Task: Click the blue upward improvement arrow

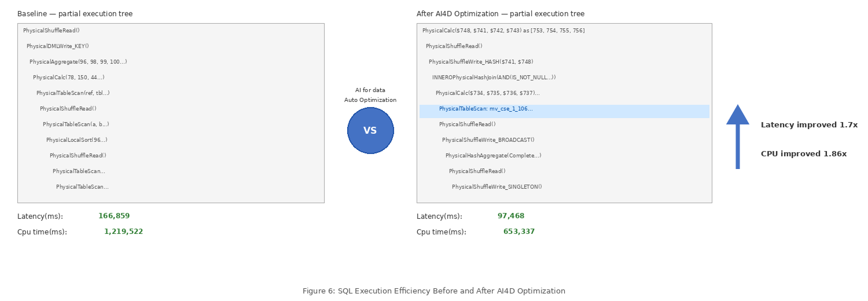Action: [737, 137]
